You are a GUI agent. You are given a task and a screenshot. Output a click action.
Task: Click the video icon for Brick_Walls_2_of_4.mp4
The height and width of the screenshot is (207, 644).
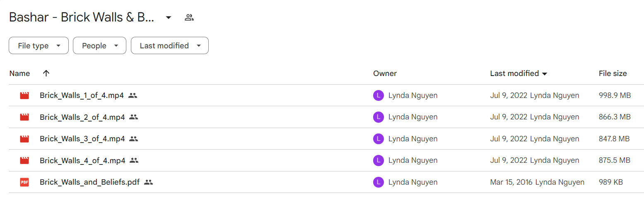click(24, 117)
